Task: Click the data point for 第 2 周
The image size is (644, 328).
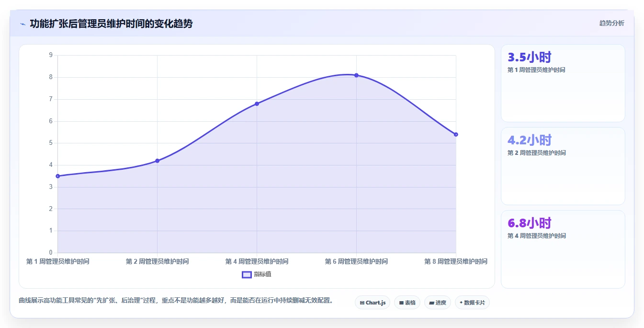Action: [157, 161]
